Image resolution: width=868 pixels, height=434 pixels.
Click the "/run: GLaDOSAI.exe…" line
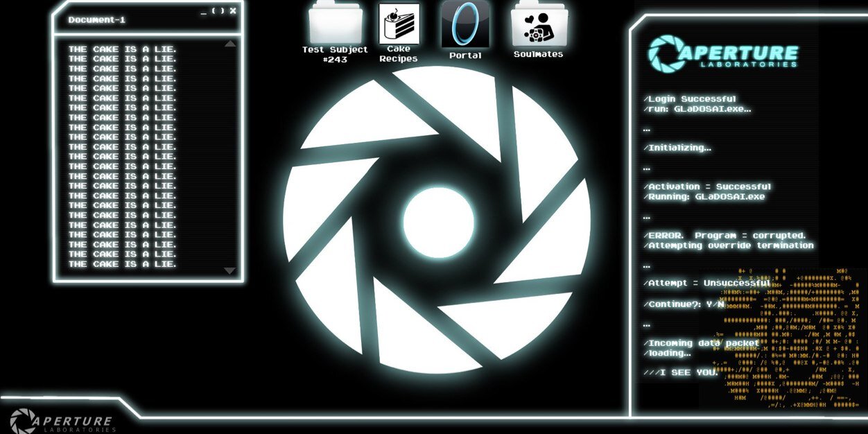click(697, 109)
